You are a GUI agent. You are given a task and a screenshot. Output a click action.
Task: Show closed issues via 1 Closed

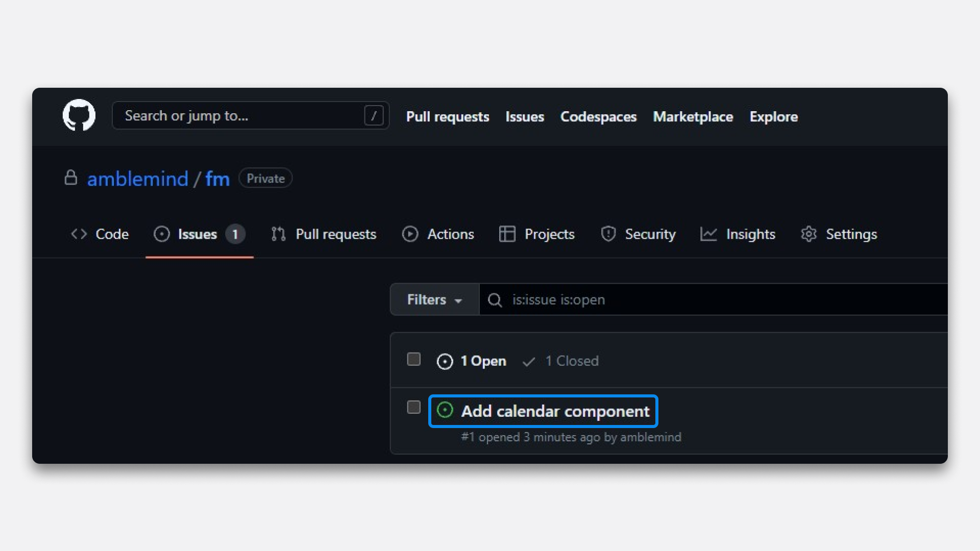coord(572,361)
